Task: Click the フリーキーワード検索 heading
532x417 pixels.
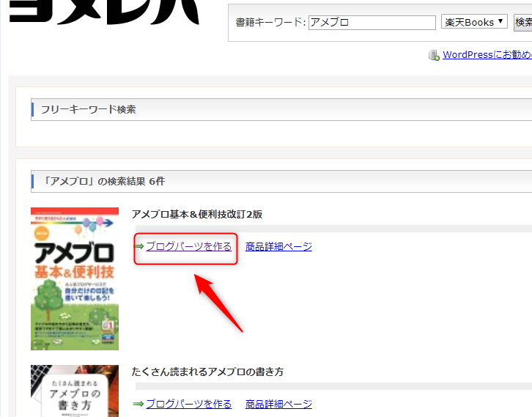Action: (x=88, y=110)
